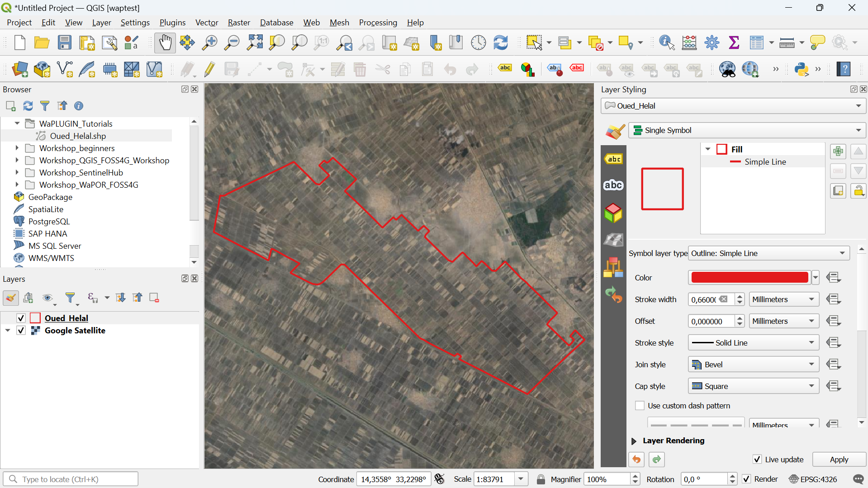Click the Apply button in Layer Styling
This screenshot has width=868, height=488.
coord(838,459)
